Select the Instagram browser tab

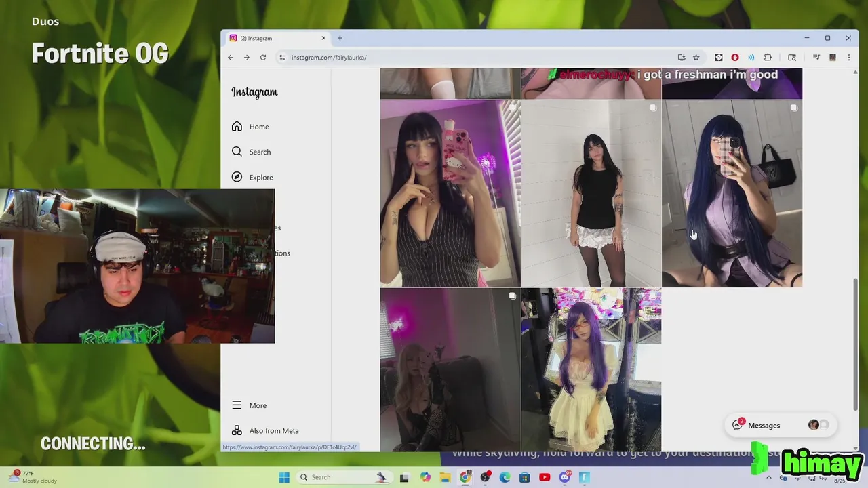tap(277, 38)
